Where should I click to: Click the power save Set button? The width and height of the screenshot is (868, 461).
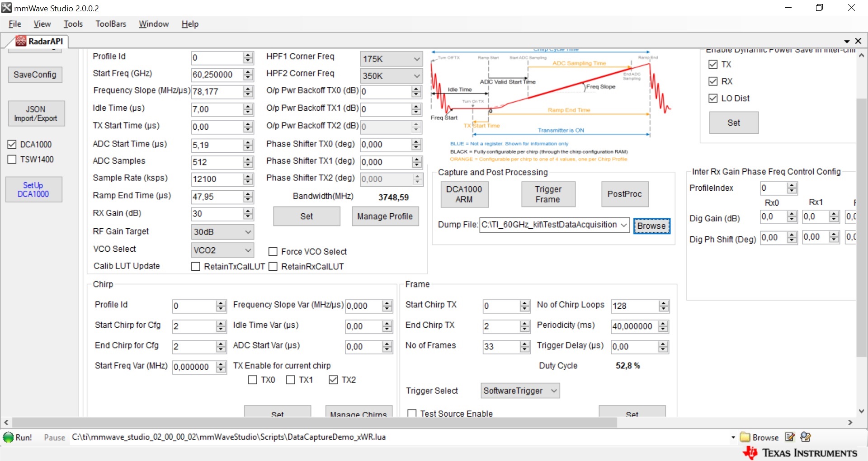734,123
